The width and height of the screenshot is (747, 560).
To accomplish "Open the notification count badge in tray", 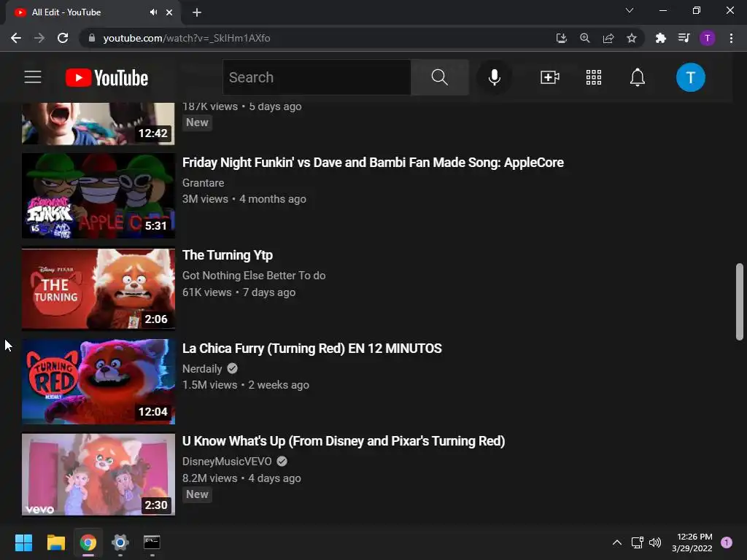I will 727,542.
